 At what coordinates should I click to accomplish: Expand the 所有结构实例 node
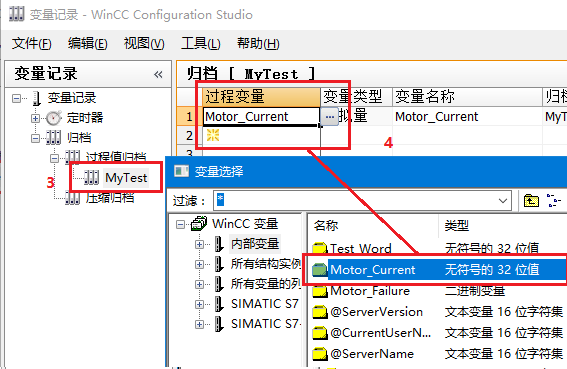click(199, 264)
